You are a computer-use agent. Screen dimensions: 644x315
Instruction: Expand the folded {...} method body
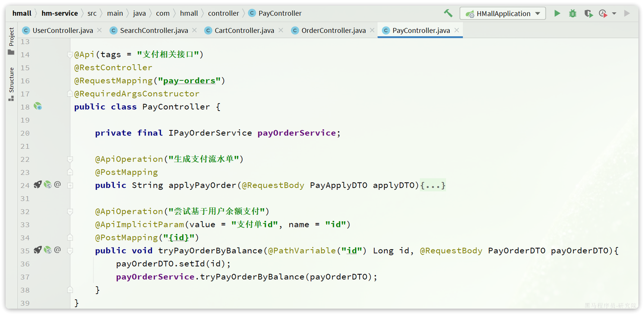pyautogui.click(x=433, y=186)
